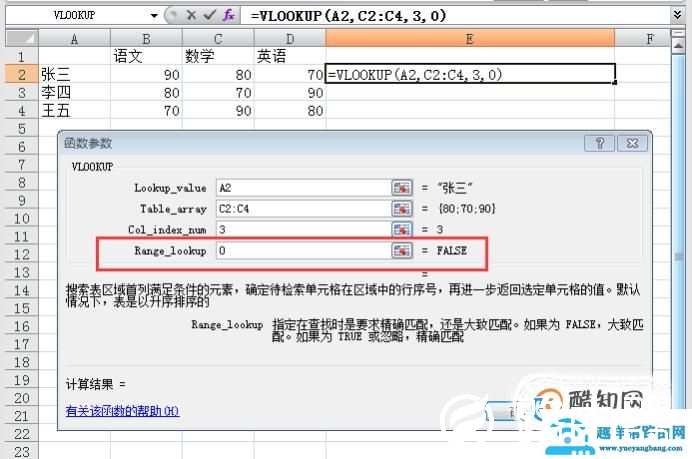The width and height of the screenshot is (692, 459).
Task: Click cell B1 containing 语文
Action: [x=146, y=56]
